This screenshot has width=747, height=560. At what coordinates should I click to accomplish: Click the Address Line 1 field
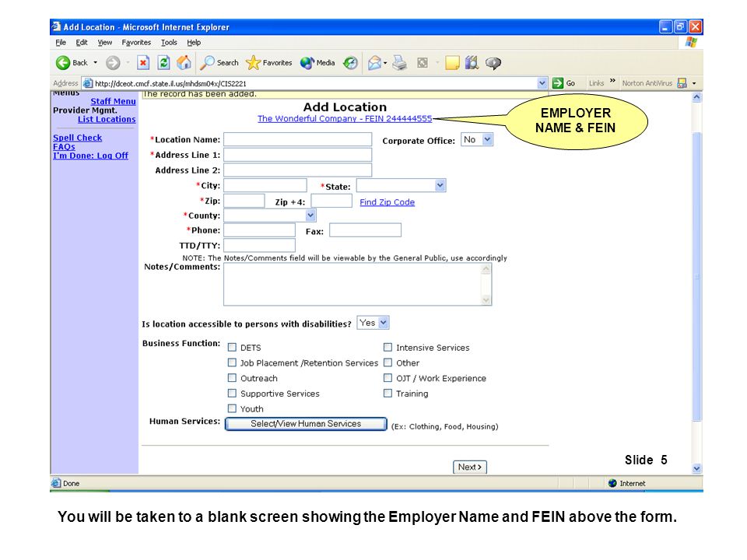coord(298,155)
